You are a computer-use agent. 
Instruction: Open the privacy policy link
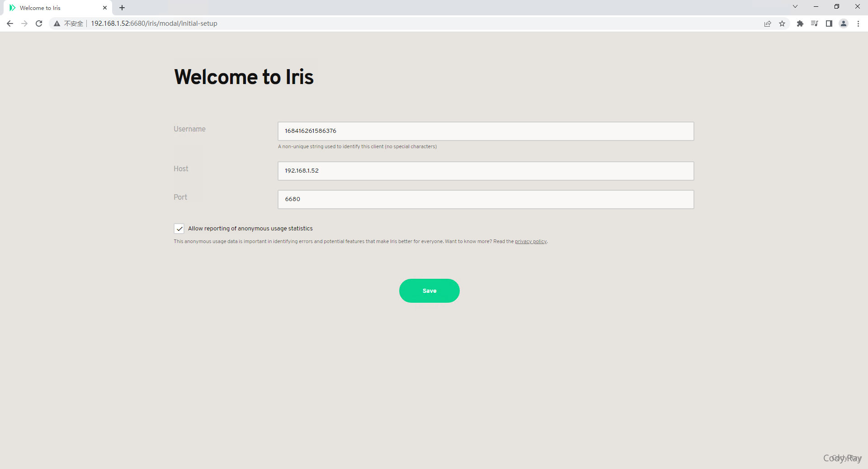tap(530, 242)
